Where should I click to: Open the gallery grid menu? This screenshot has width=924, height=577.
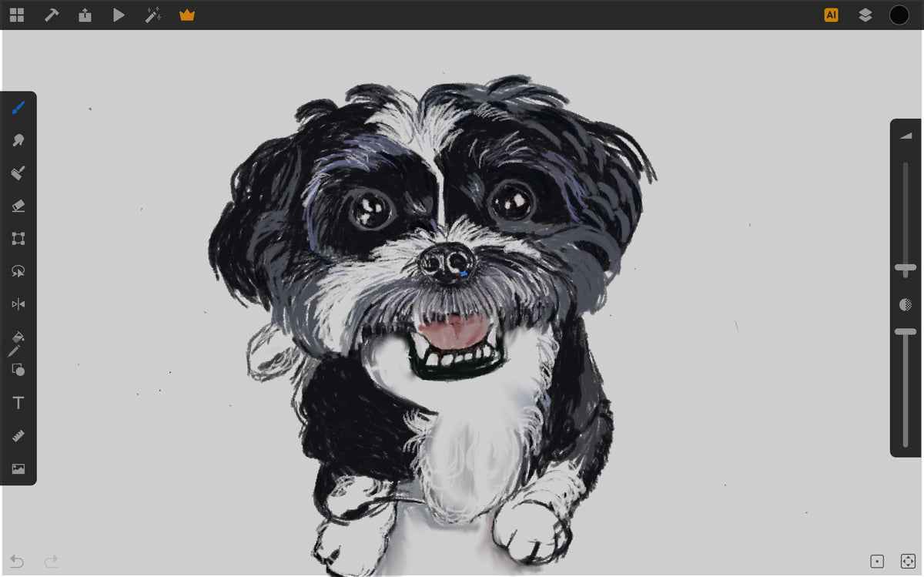click(x=16, y=15)
